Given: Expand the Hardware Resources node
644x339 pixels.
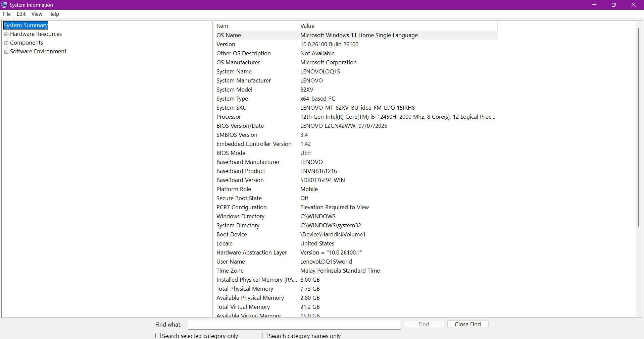Looking at the screenshot, I should [6, 34].
